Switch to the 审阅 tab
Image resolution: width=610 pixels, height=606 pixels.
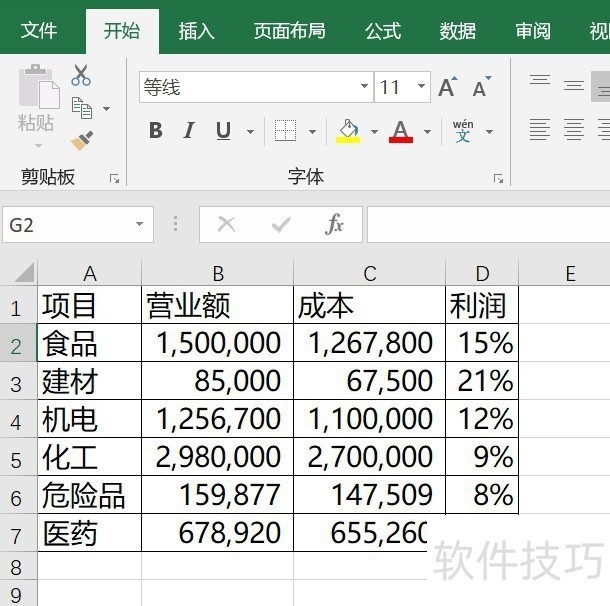(x=533, y=31)
